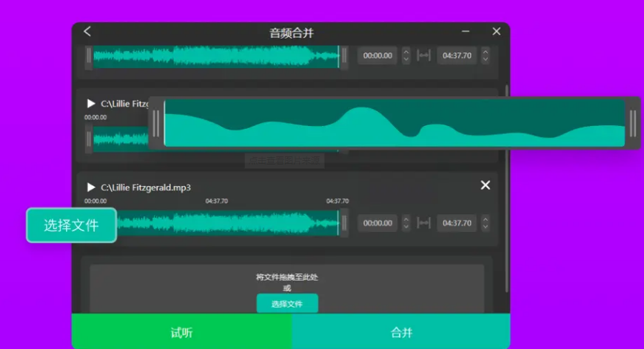The width and height of the screenshot is (644, 349).
Task: Click the last track's start time 00:00.00 field
Action: coord(378,223)
